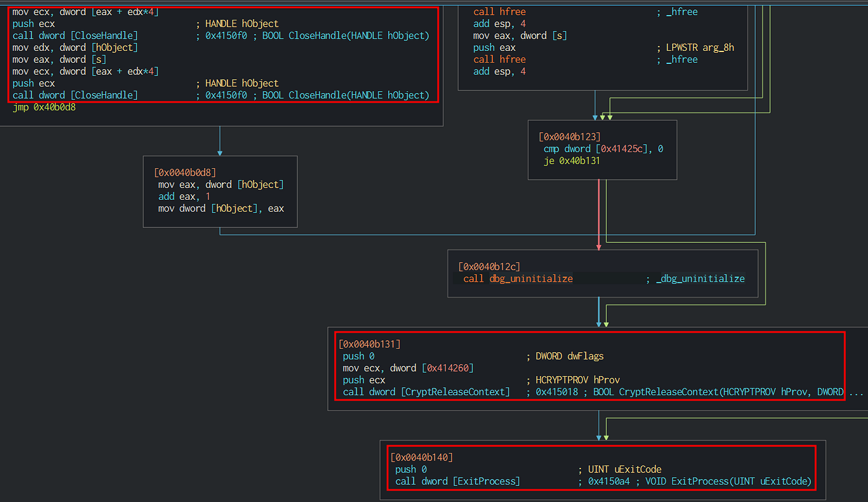Click block address 0x0040b131
Screen dimensions: 868x502
tap(370, 344)
